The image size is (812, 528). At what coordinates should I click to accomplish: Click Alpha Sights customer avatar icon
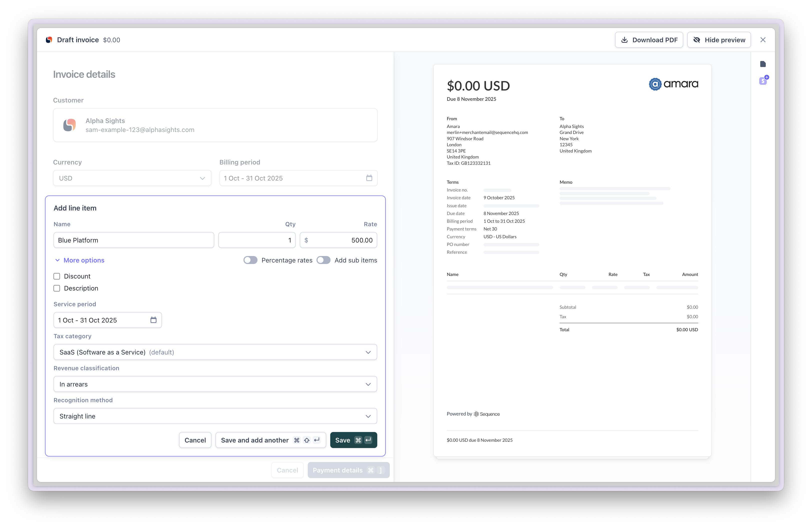click(69, 125)
